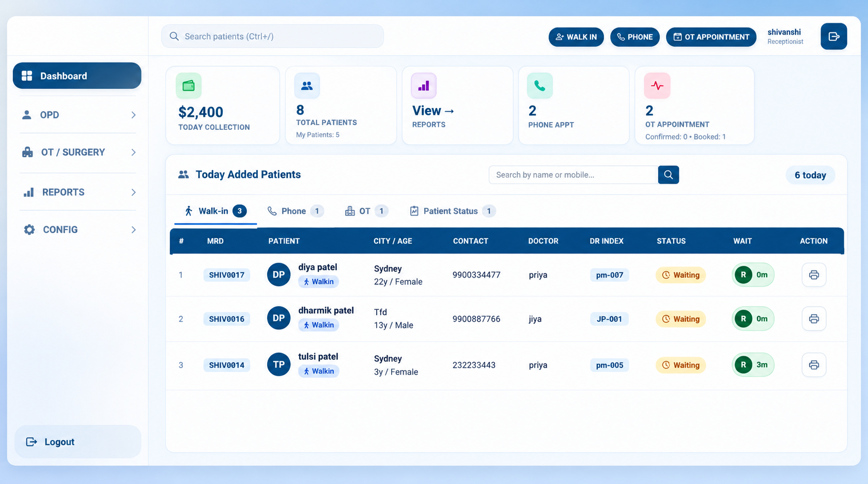Image resolution: width=868 pixels, height=484 pixels.
Task: Click the search magnifier button in Today Added Patients
Action: point(669,175)
